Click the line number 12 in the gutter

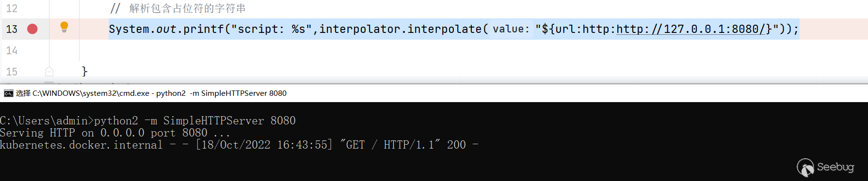pos(12,9)
